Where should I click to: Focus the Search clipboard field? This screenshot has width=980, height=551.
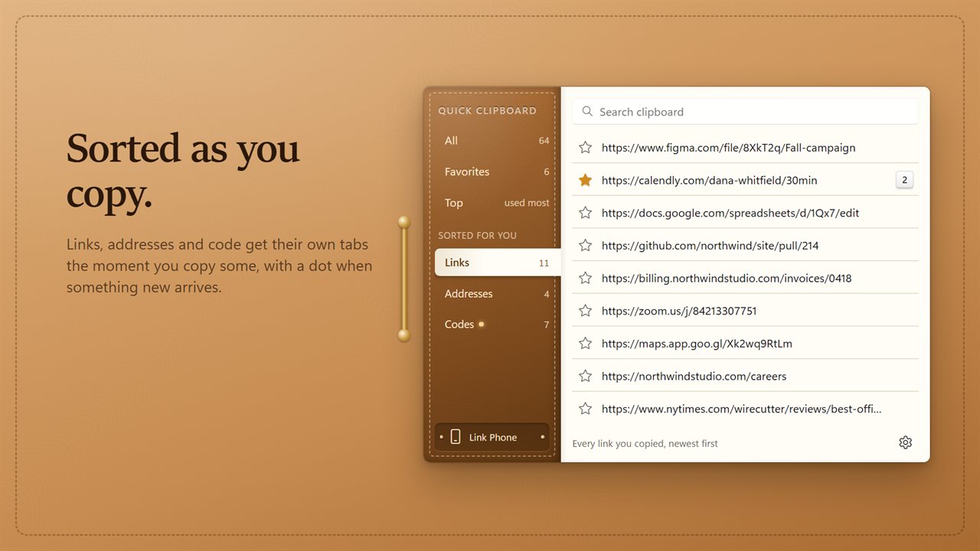[745, 112]
